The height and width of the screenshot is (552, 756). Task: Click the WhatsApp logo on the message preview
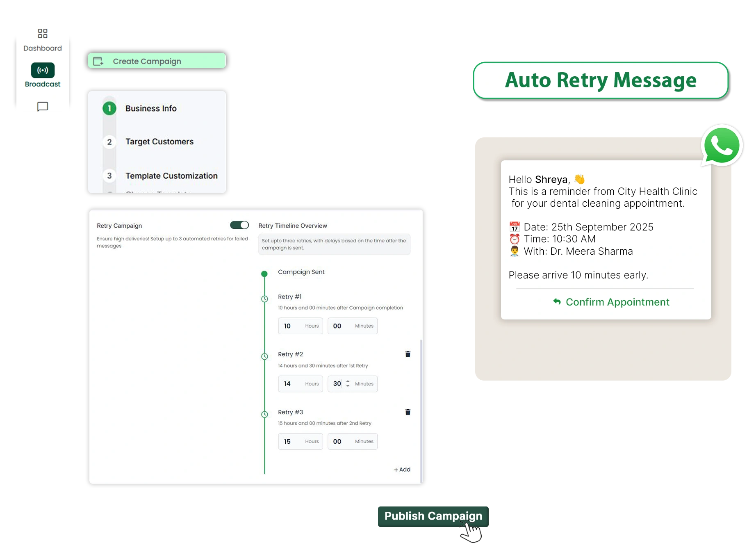click(x=722, y=145)
